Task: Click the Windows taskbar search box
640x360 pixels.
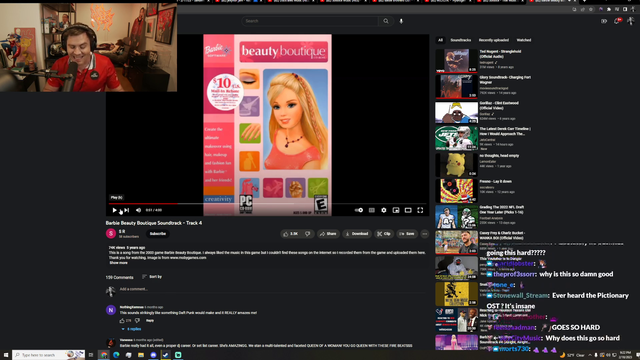Action: (49, 355)
